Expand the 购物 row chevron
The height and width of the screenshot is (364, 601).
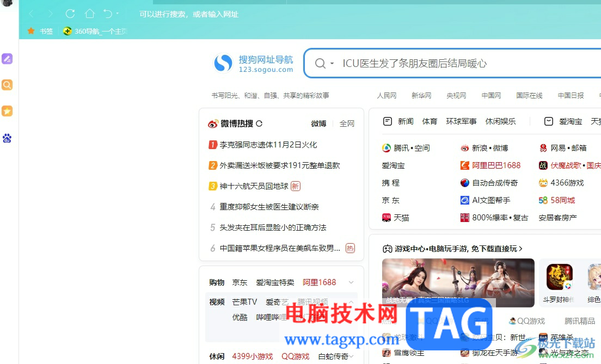point(351,282)
